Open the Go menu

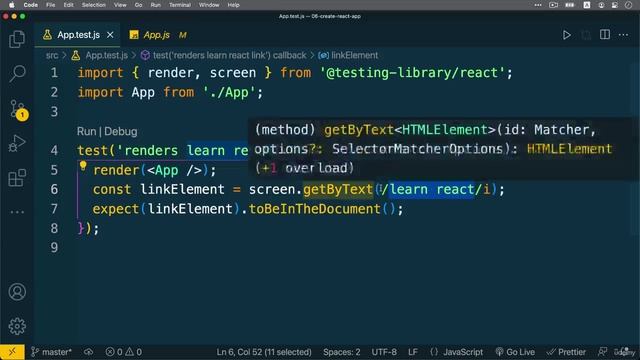pos(138,5)
